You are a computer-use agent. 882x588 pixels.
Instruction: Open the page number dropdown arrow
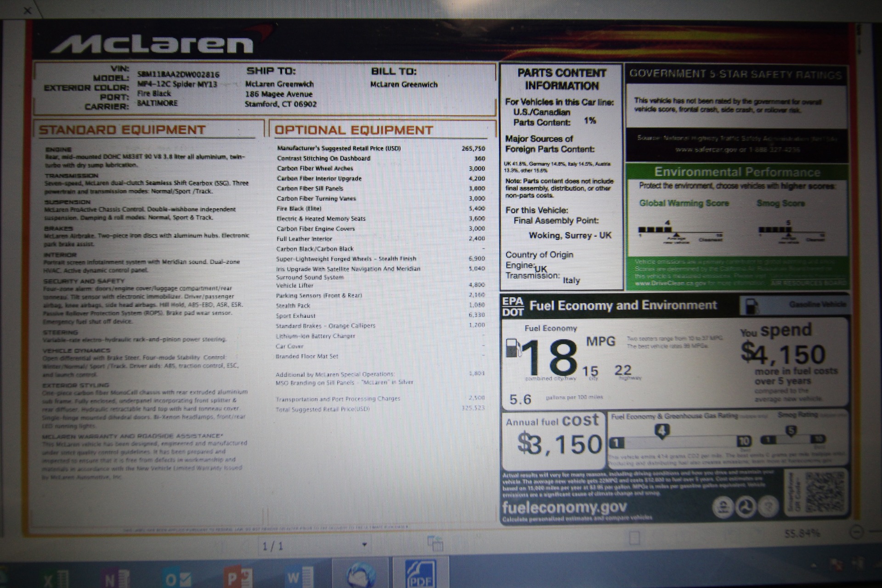pyautogui.click(x=364, y=545)
